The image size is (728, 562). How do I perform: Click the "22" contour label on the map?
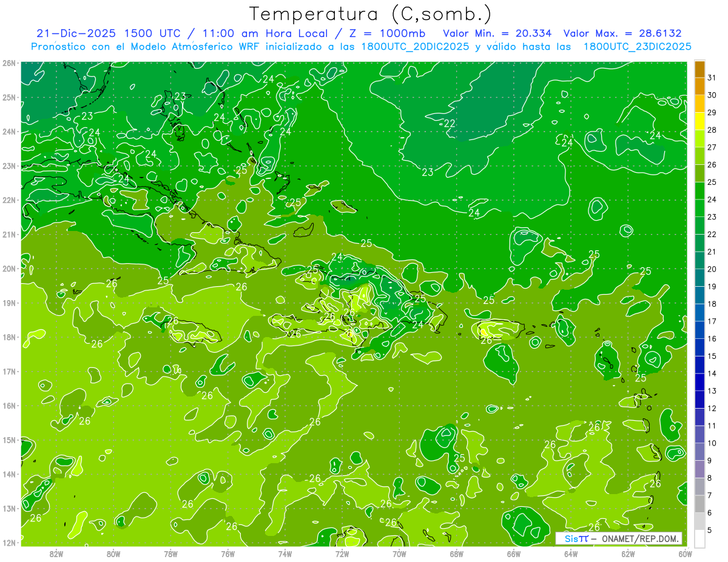pos(450,123)
